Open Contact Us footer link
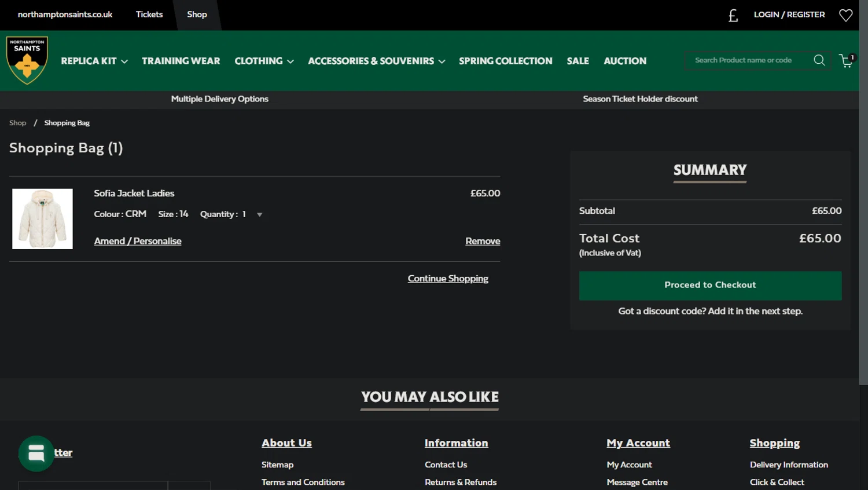Viewport: 868px width, 490px height. (446, 465)
